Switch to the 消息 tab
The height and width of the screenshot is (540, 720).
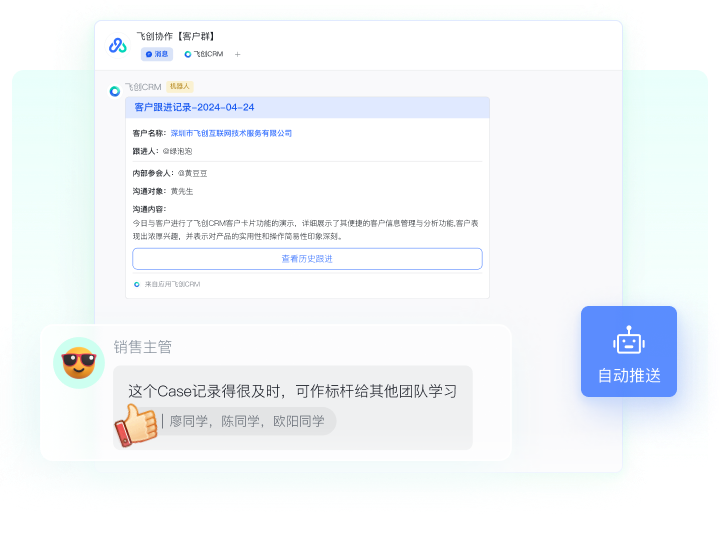(157, 54)
